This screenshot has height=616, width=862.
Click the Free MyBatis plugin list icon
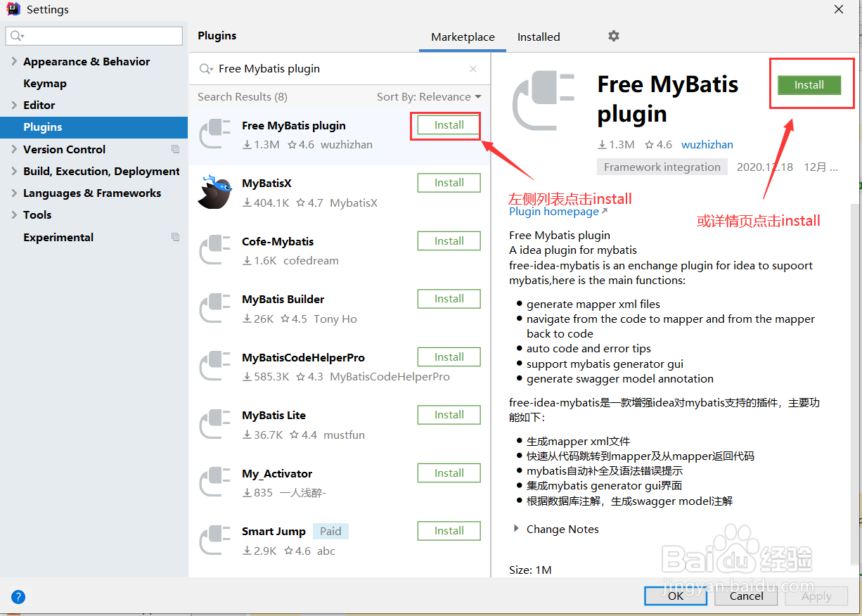[214, 134]
